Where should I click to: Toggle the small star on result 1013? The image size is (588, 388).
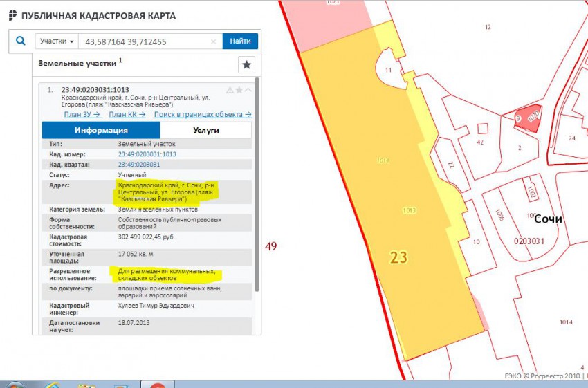[239, 90]
